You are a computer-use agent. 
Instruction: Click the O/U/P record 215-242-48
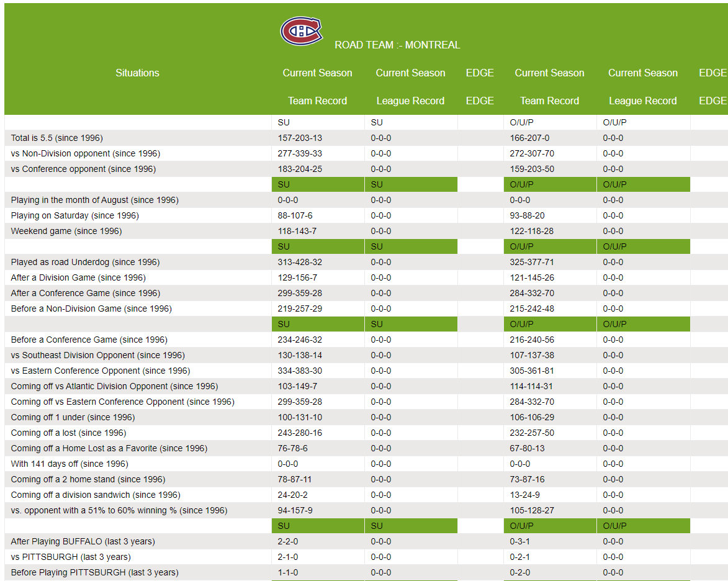pos(532,309)
